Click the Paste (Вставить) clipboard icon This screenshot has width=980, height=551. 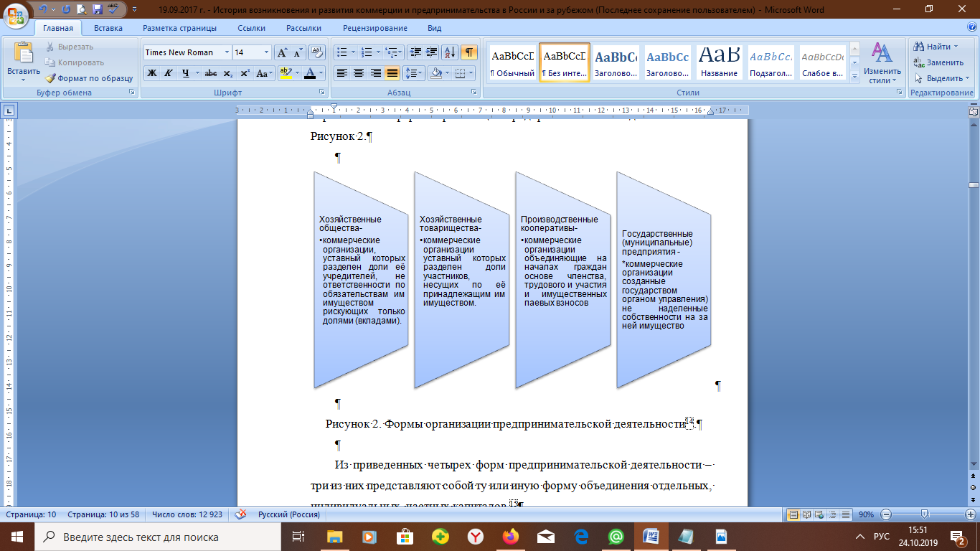point(24,53)
